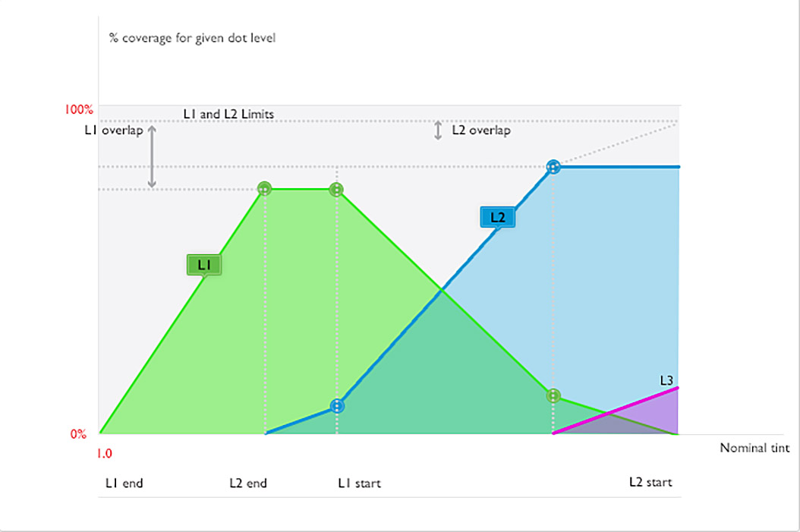This screenshot has height=532, width=800.
Task: Click the double-headed arrow beside L1 overlap
Action: [152, 156]
